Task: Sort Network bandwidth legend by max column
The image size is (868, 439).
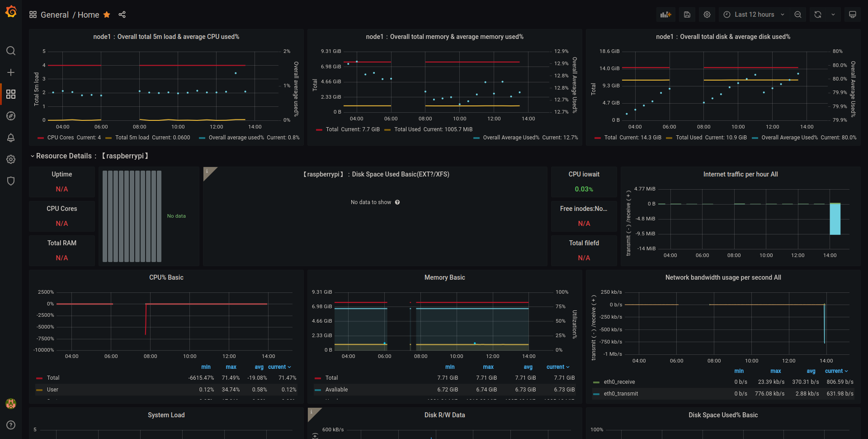Action: [776, 371]
